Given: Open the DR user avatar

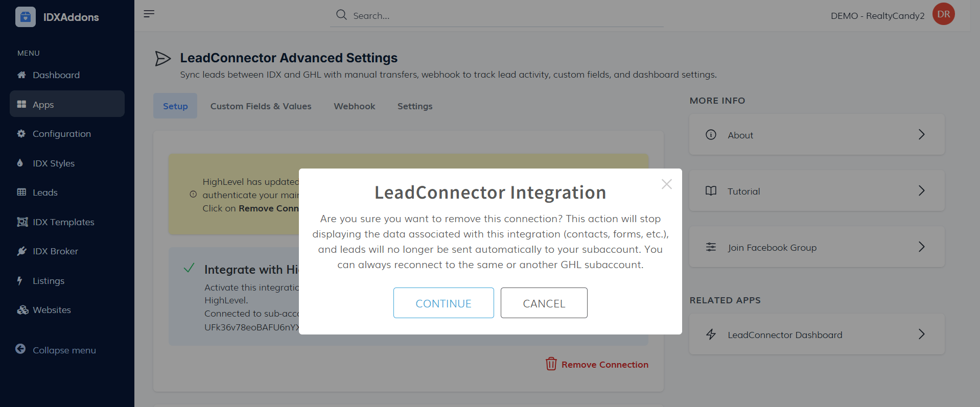Looking at the screenshot, I should tap(943, 14).
